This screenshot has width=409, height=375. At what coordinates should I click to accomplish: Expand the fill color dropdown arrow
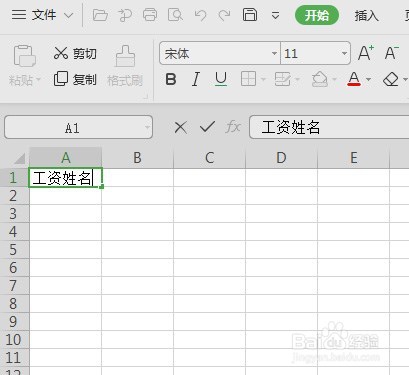[334, 79]
